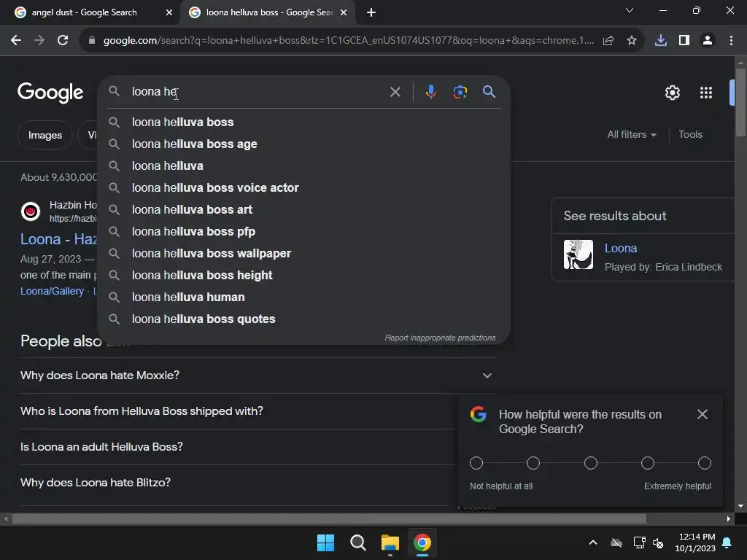This screenshot has height=560, width=747.
Task: Choose suggestion 'loona helluva human'
Action: click(303, 297)
